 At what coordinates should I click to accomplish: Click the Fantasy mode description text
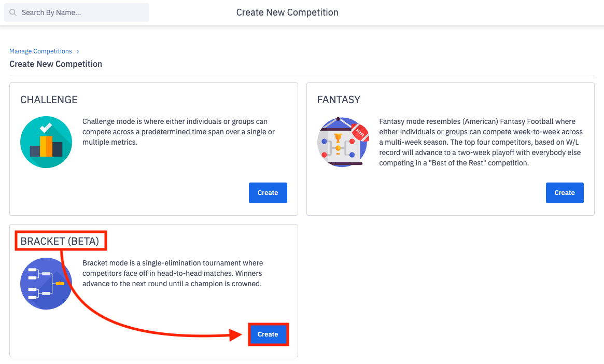481,142
